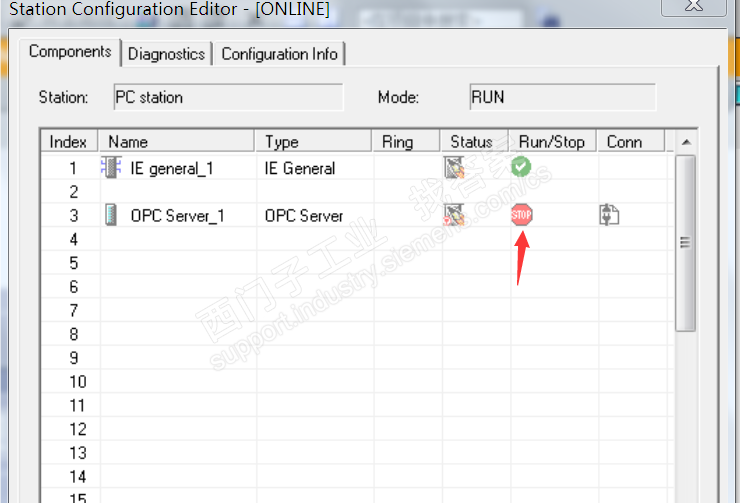
Task: Click the Type column header
Action: [x=313, y=142]
